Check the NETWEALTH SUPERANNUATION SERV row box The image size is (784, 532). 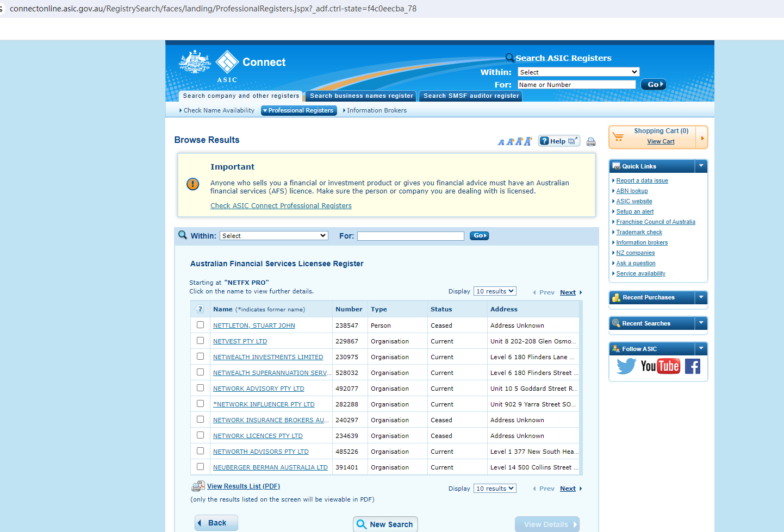[200, 372]
